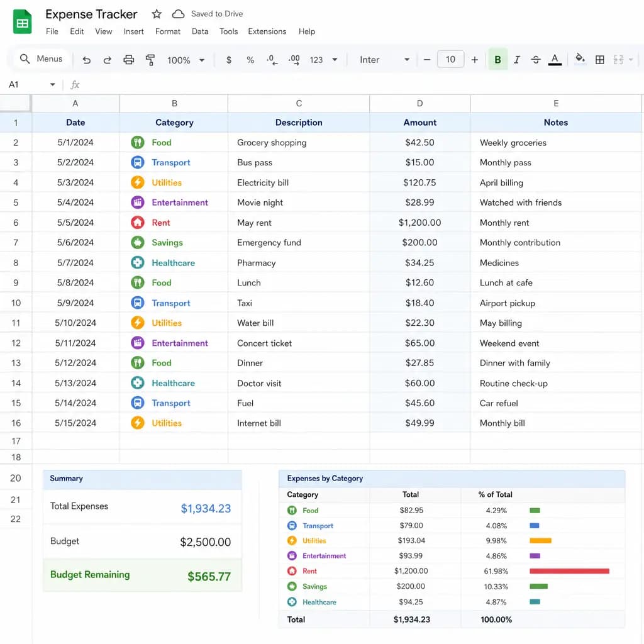Click the Healthcare icon in row 8
The height and width of the screenshot is (644, 644).
pos(138,263)
